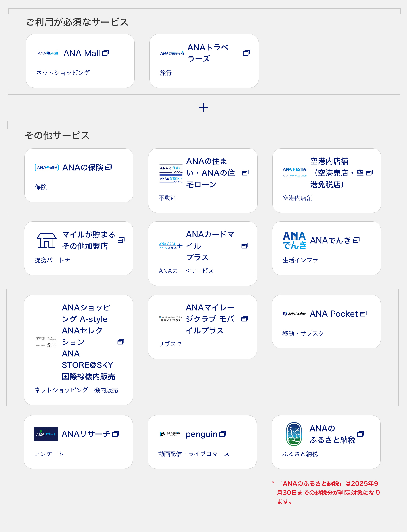Open the penguin service link
Image resolution: width=407 pixels, height=532 pixels.
click(201, 434)
